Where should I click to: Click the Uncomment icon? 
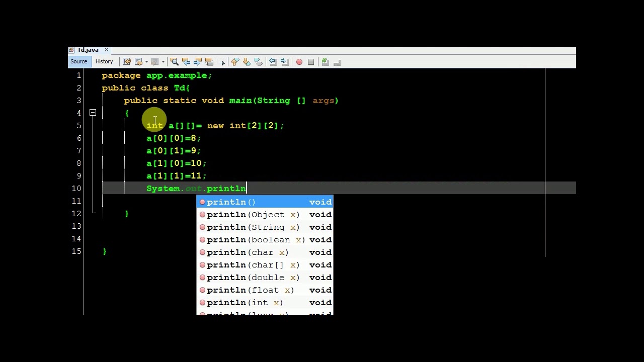pyautogui.click(x=337, y=62)
